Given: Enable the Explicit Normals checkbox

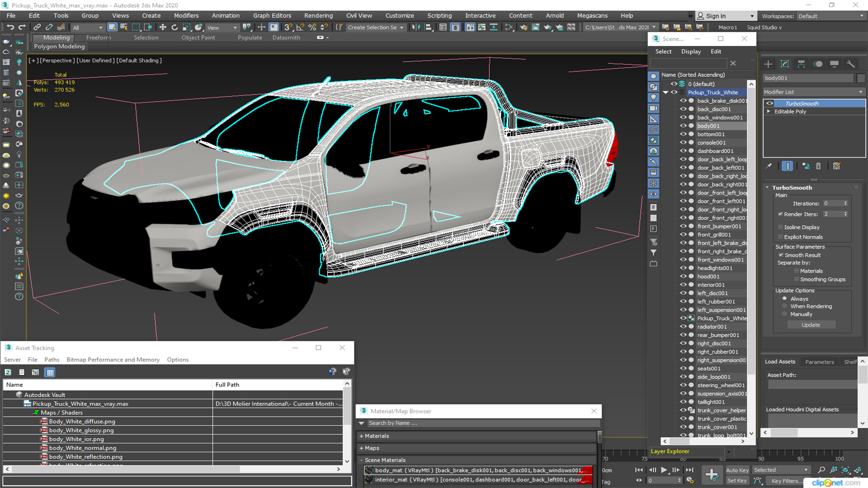Looking at the screenshot, I should pyautogui.click(x=780, y=237).
